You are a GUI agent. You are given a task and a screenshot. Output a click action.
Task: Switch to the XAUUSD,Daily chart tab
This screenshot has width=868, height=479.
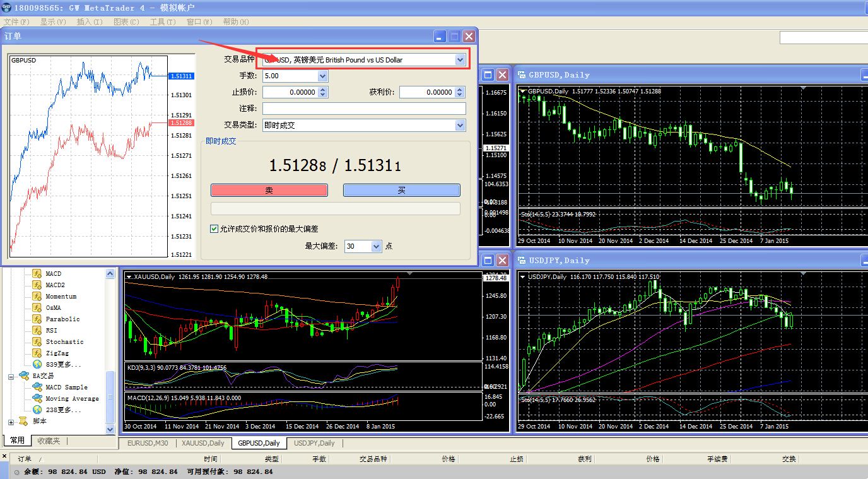click(202, 443)
